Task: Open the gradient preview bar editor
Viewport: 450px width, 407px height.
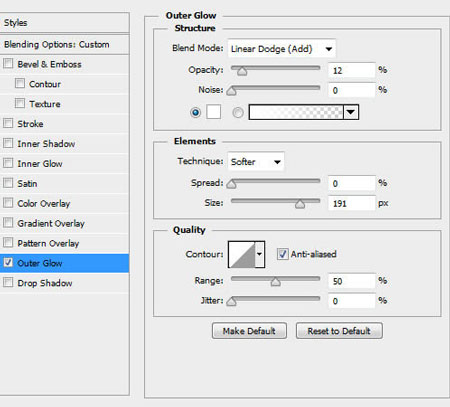Action: pos(296,112)
